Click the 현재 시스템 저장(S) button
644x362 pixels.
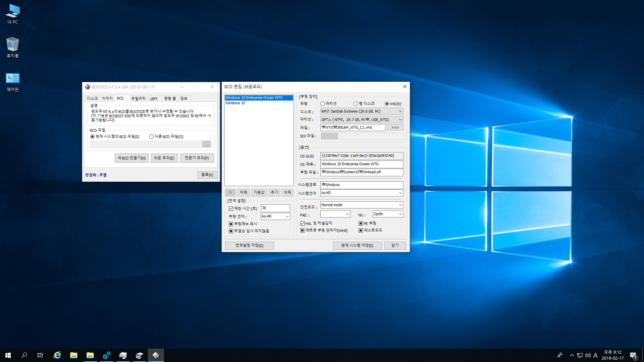[358, 246]
